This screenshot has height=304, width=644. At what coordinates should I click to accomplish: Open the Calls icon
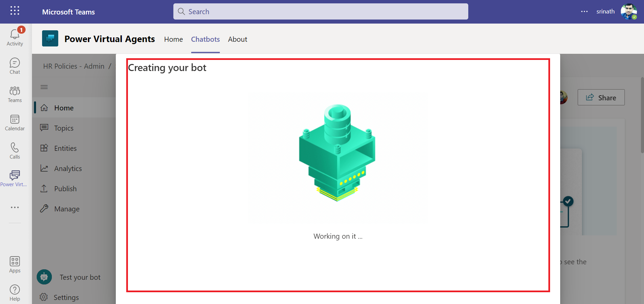point(15,150)
